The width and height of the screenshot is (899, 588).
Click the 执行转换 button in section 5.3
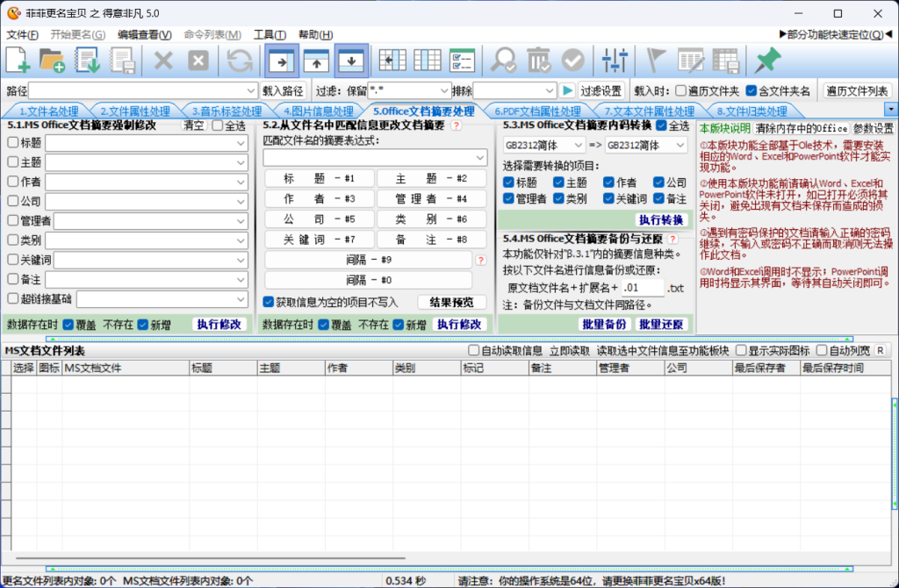663,219
